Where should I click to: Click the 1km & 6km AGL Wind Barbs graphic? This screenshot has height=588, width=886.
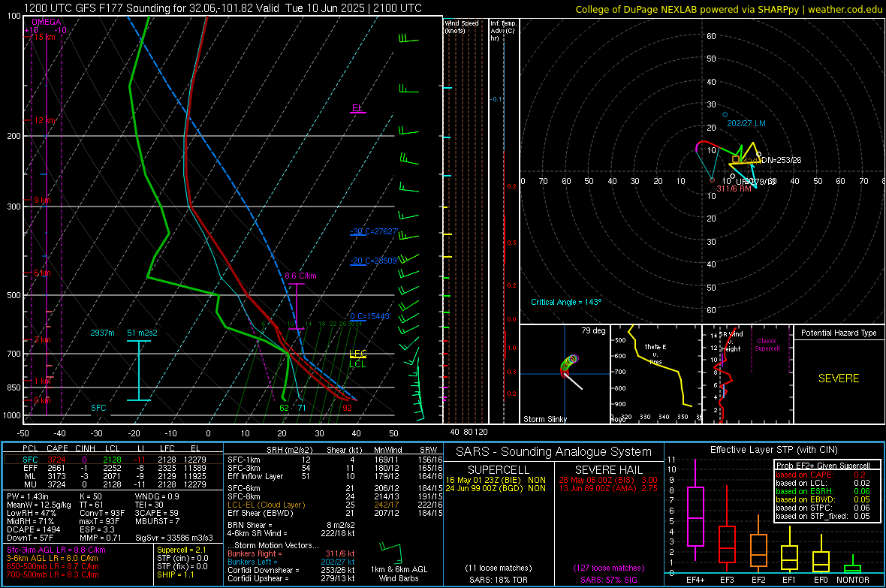(399, 562)
